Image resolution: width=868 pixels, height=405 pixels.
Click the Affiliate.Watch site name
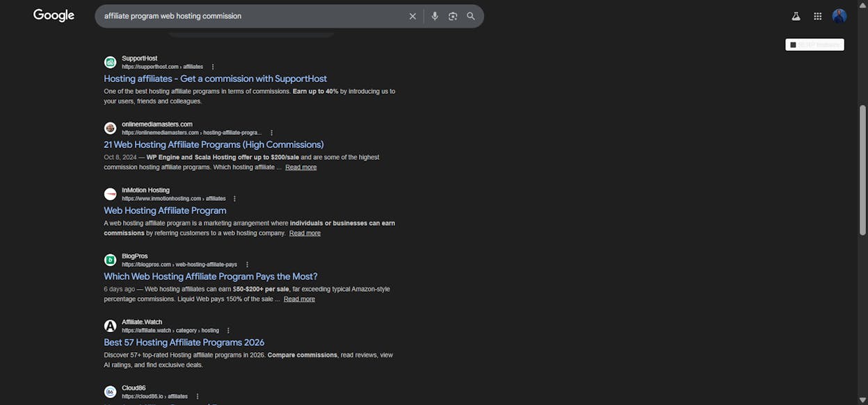(x=142, y=322)
